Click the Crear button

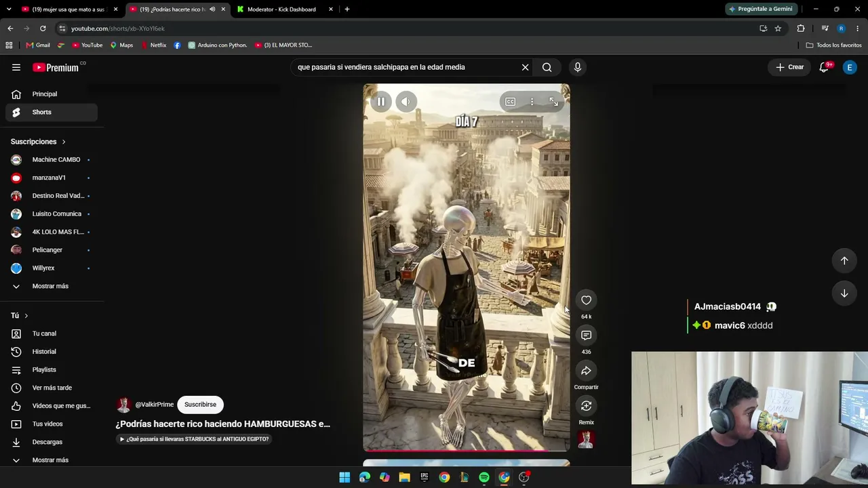pyautogui.click(x=789, y=67)
